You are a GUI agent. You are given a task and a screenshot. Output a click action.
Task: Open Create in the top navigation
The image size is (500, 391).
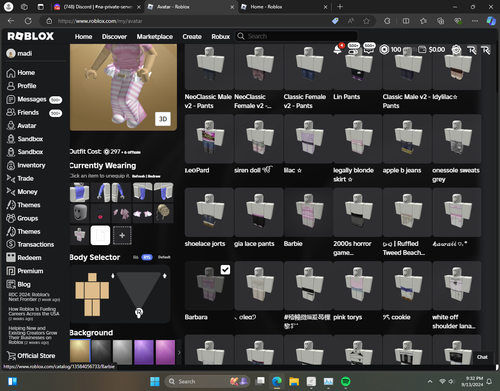pyautogui.click(x=192, y=36)
